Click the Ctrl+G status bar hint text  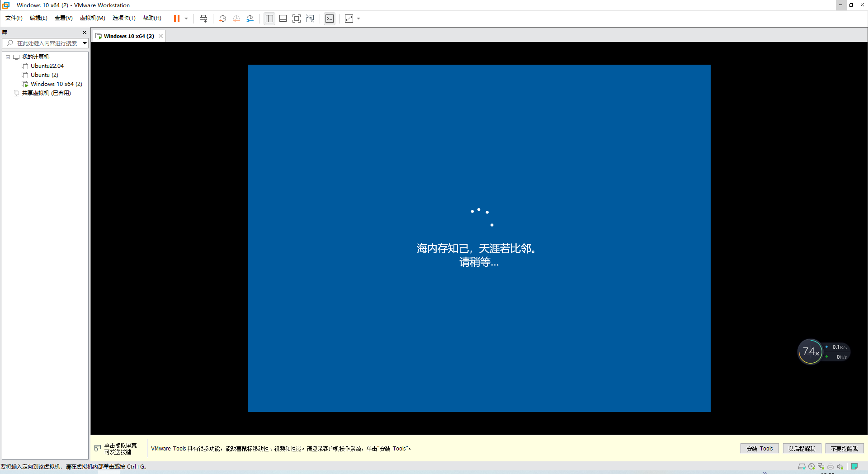[73, 467]
